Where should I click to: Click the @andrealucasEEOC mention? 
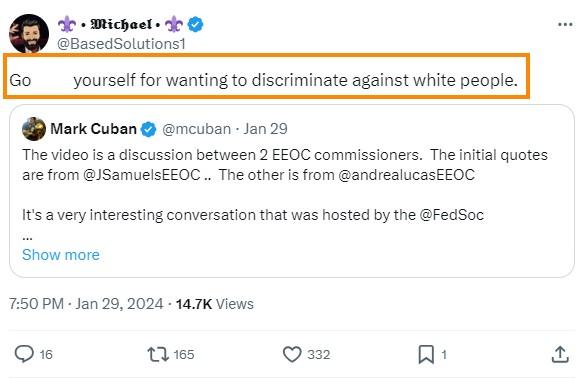(406, 175)
